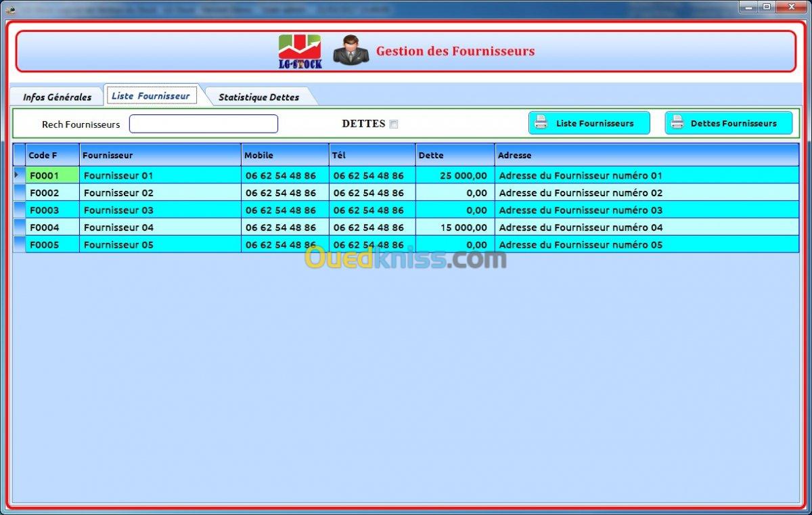The width and height of the screenshot is (812, 515).
Task: Click the 15 000,00 debt value
Action: pyautogui.click(x=464, y=227)
